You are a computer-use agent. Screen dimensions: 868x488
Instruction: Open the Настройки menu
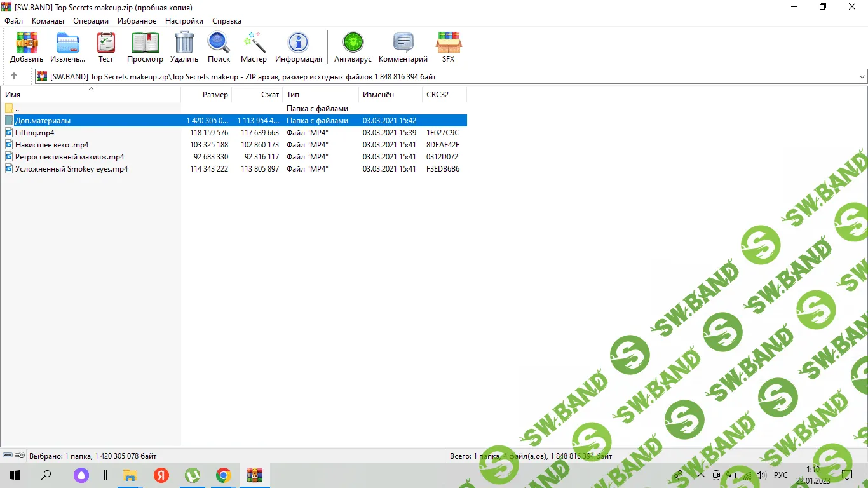184,21
